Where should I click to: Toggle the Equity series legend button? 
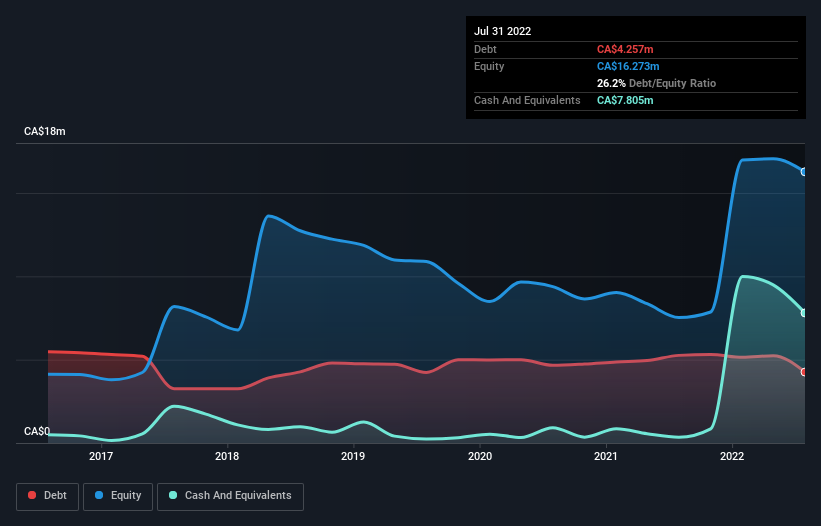click(118, 496)
